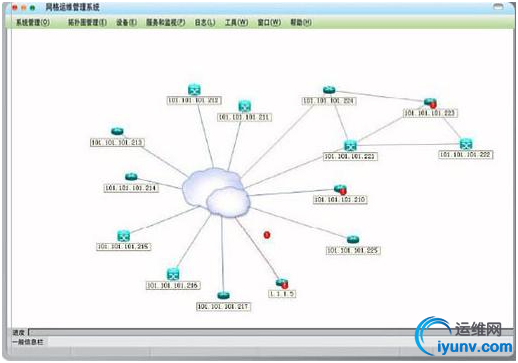The image size is (518, 363).
Task: Open the 帮助(H) menu
Action: click(301, 22)
